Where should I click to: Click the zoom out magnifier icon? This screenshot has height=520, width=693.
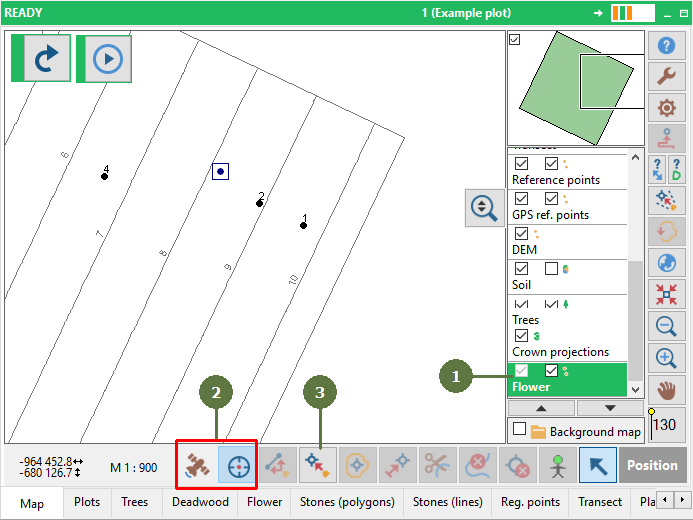coord(666,326)
